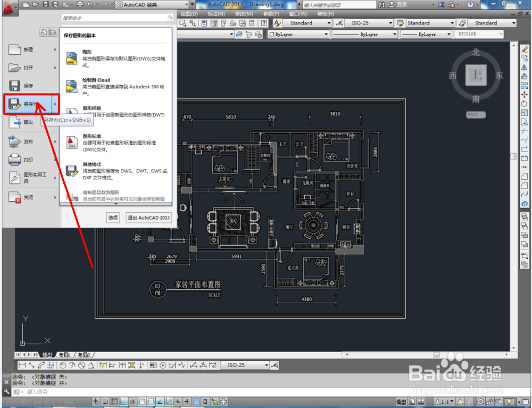Toggle Object Snap in status bar
Viewport: 532px width, 408px height.
click(x=142, y=402)
